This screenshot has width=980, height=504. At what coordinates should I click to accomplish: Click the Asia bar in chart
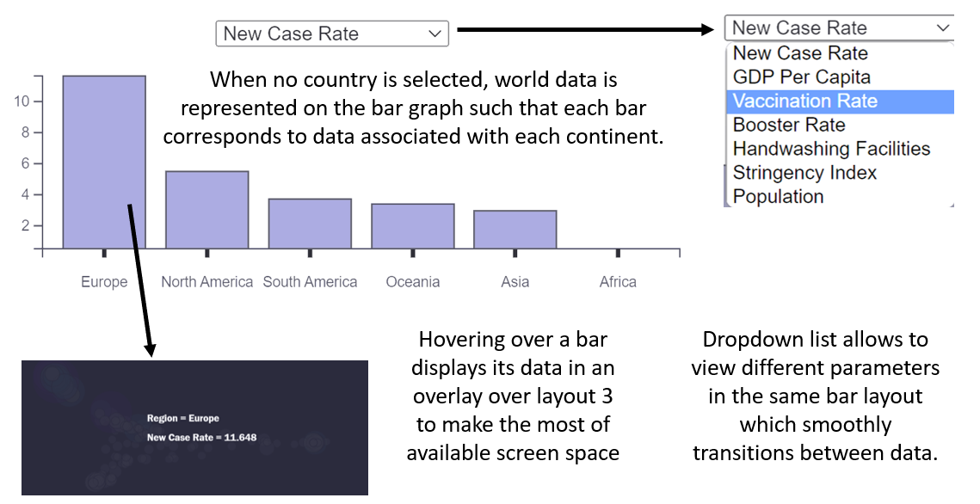coord(515,230)
